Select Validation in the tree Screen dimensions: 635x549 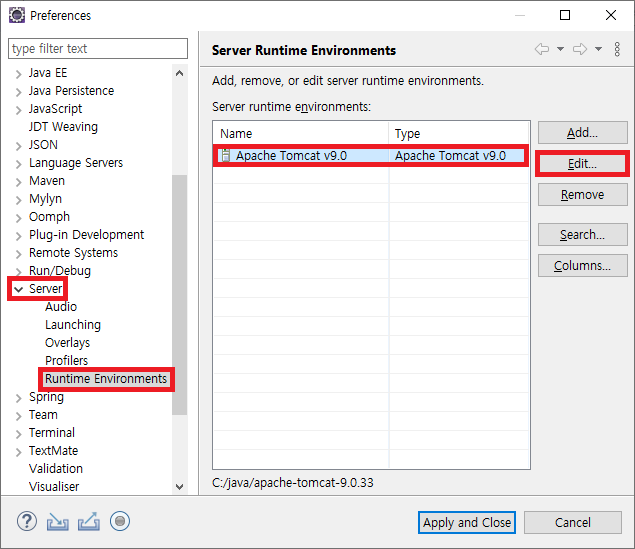pyautogui.click(x=56, y=469)
